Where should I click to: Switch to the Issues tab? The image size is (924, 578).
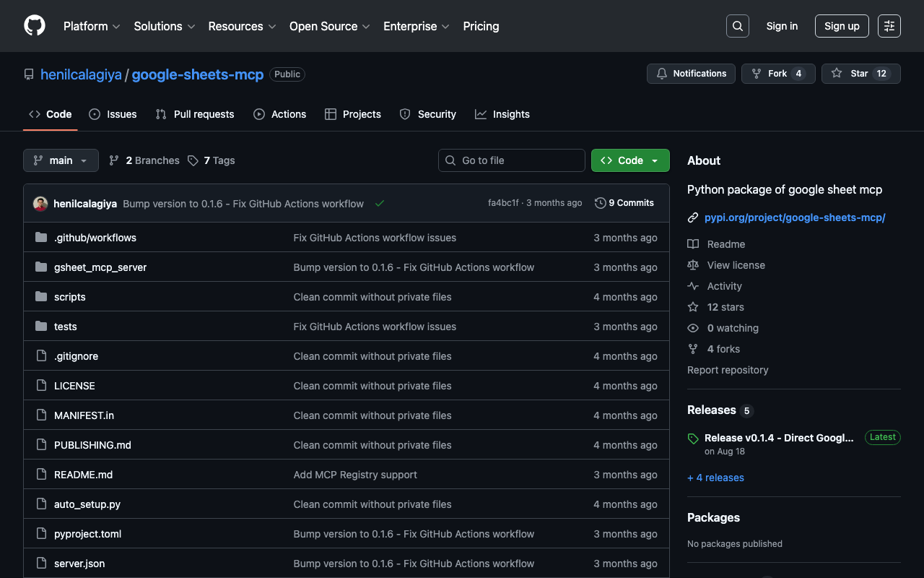click(x=113, y=114)
